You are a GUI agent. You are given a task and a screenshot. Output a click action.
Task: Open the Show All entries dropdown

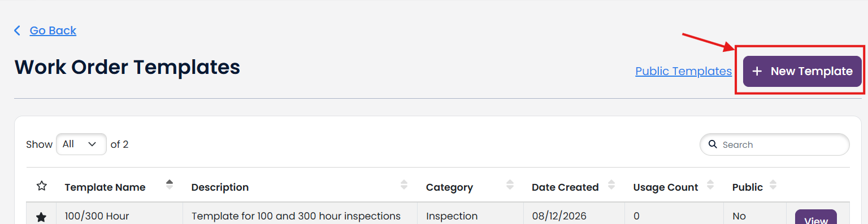(x=81, y=144)
